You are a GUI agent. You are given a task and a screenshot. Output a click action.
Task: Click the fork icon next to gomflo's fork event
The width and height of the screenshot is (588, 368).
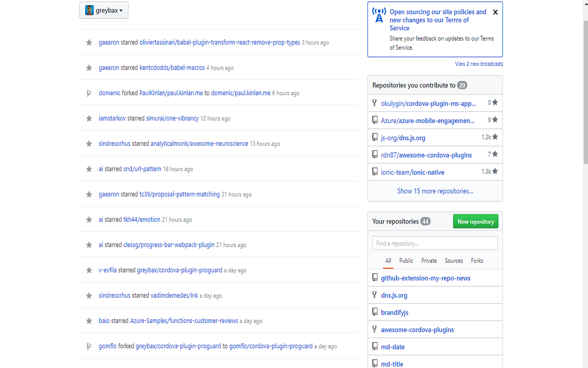click(89, 345)
